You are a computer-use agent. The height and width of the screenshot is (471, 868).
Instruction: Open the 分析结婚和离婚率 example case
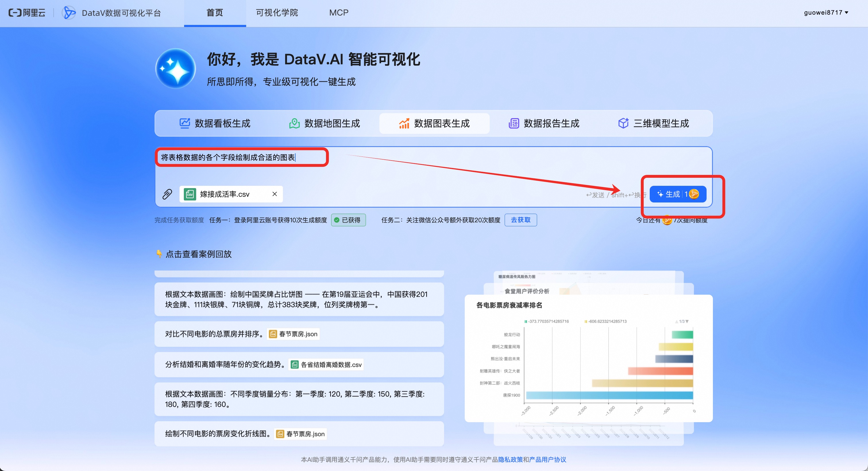[x=299, y=364]
